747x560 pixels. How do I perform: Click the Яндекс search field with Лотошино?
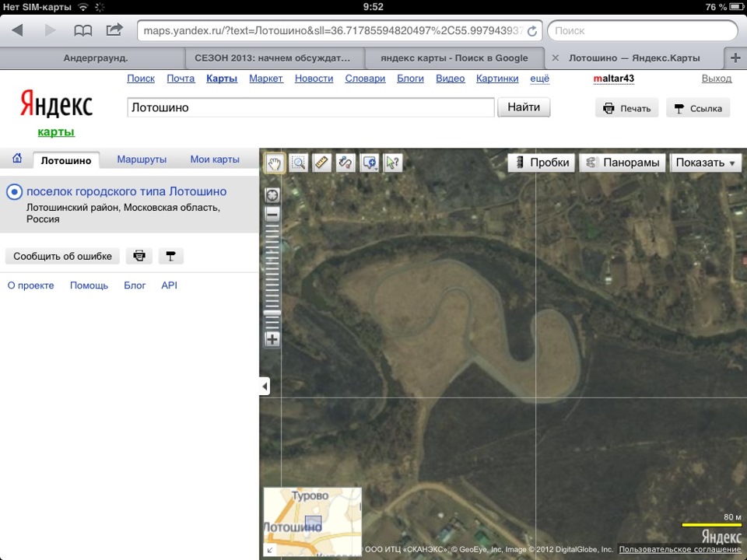point(310,107)
